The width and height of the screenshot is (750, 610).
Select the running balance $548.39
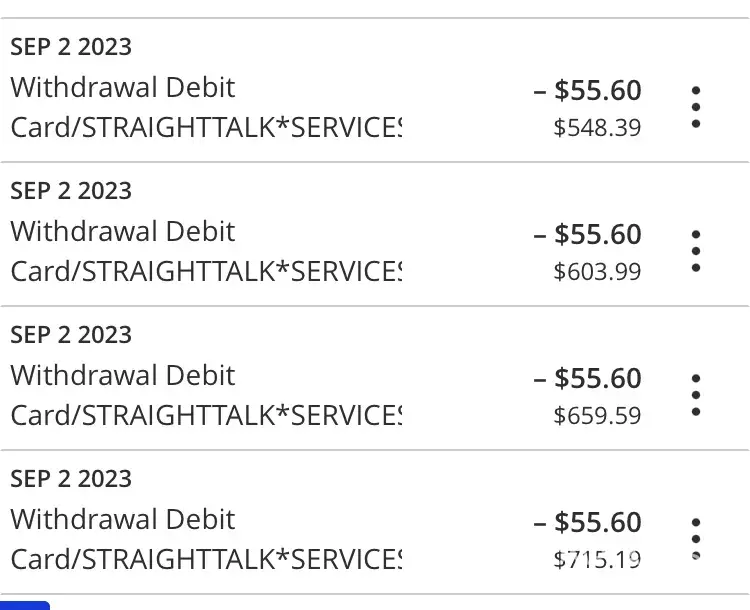click(x=597, y=128)
